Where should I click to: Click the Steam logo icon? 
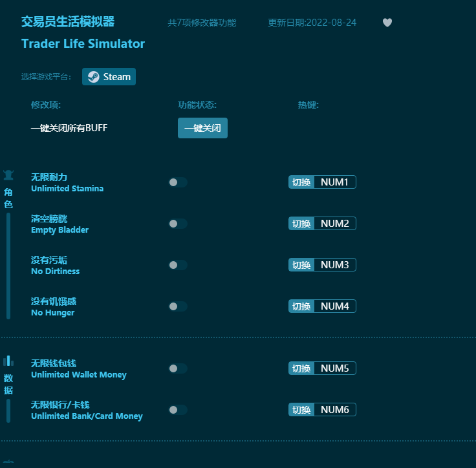(94, 77)
